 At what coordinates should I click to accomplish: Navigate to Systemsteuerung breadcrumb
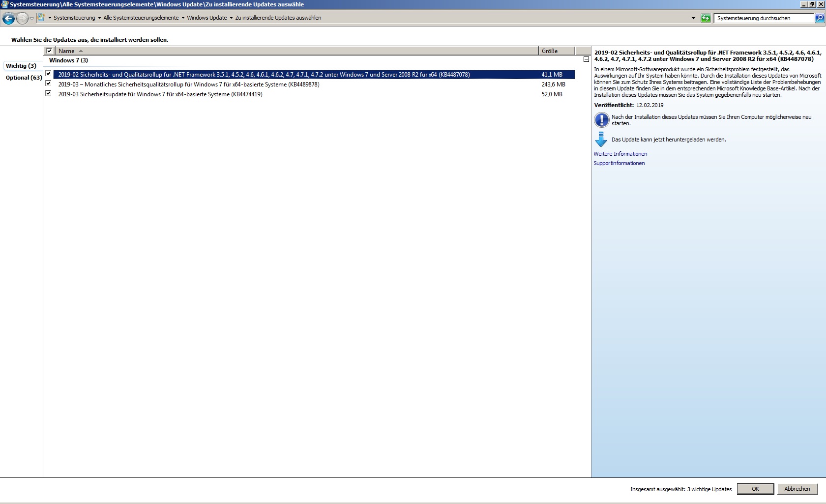click(x=74, y=18)
